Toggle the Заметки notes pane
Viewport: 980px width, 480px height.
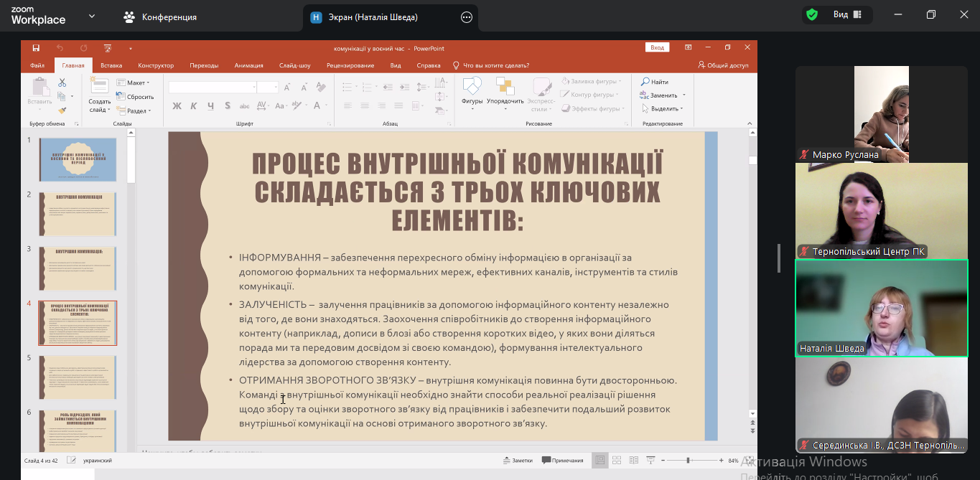pyautogui.click(x=518, y=461)
